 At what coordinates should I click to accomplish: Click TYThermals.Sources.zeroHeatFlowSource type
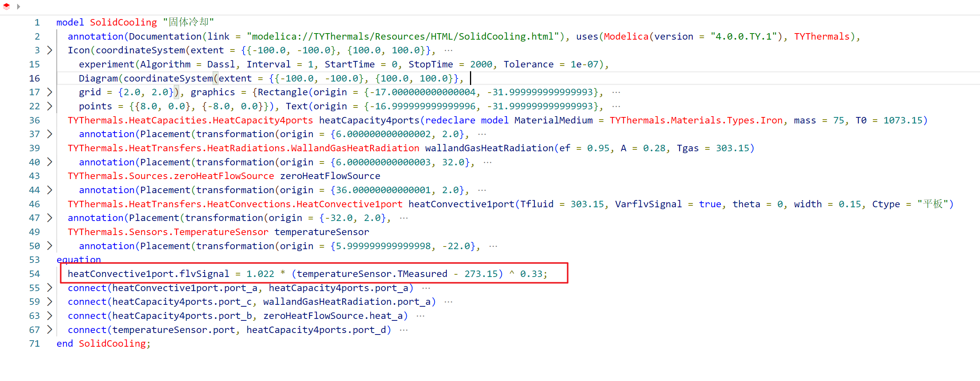[171, 176]
